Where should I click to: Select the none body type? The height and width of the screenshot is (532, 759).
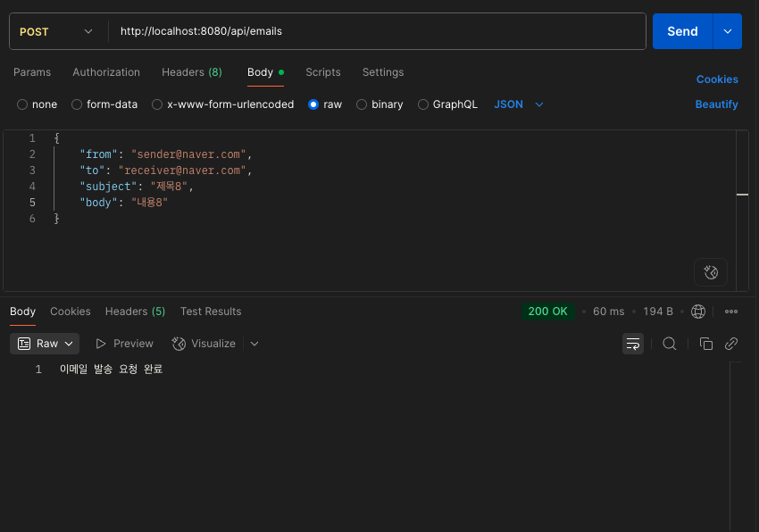(37, 104)
